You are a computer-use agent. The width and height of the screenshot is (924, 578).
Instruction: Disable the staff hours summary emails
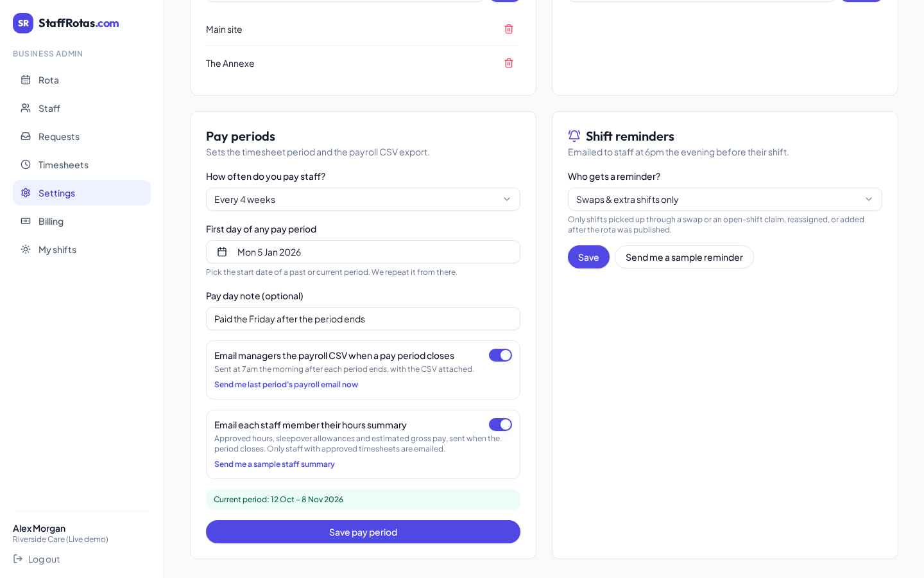(501, 425)
